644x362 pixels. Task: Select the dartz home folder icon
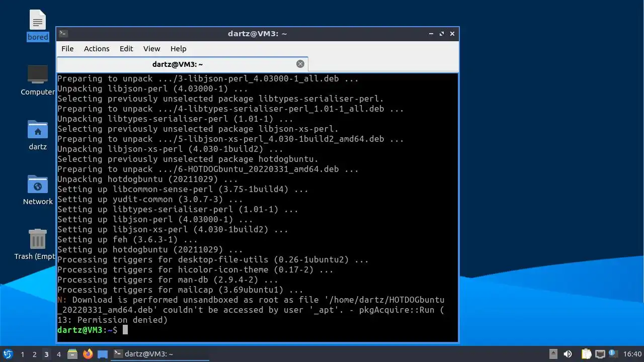tap(38, 135)
